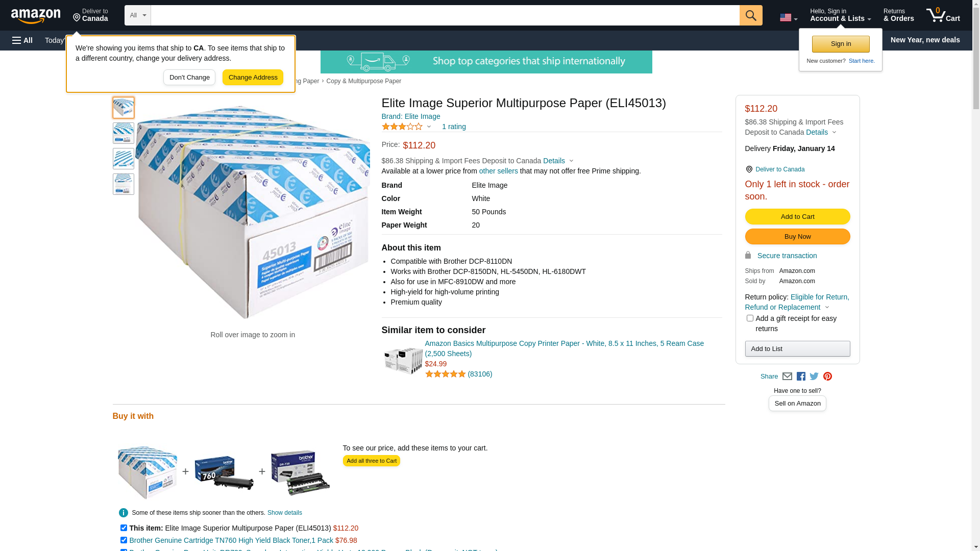Share on Pinterest icon
The width and height of the screenshot is (980, 551).
click(x=827, y=377)
